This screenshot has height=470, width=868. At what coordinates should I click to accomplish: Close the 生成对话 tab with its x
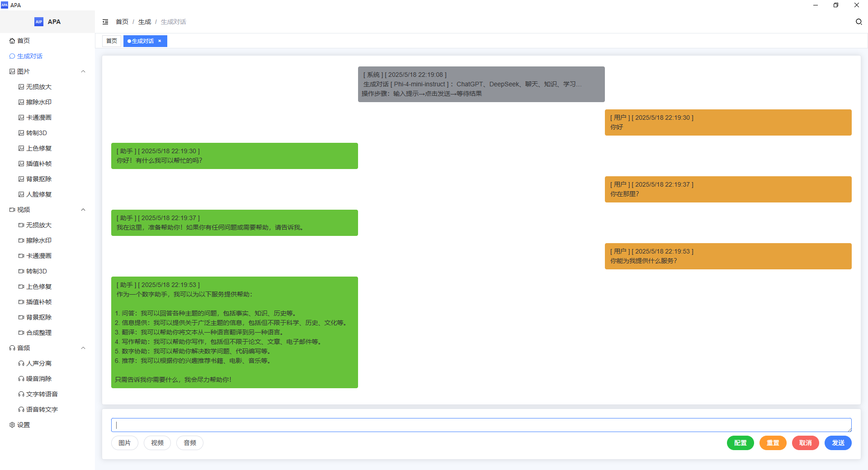160,41
